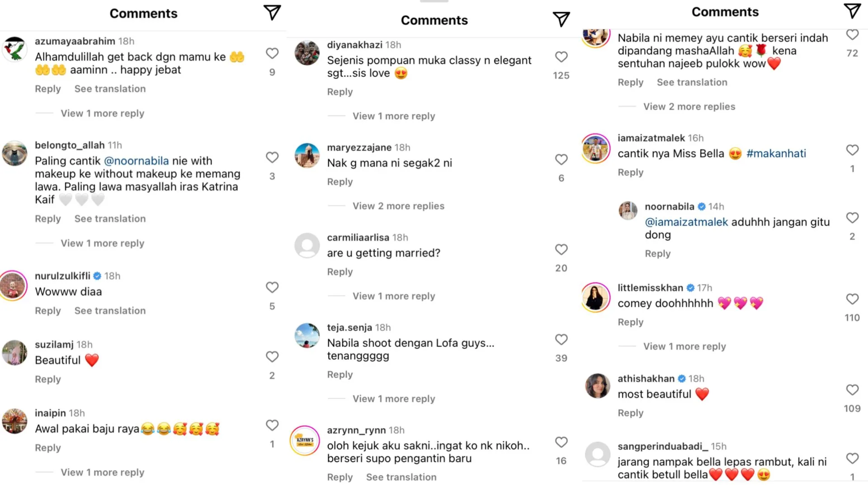Open sangperinduabadi_'s blank profile avatar
868x488 pixels.
pos(598,454)
